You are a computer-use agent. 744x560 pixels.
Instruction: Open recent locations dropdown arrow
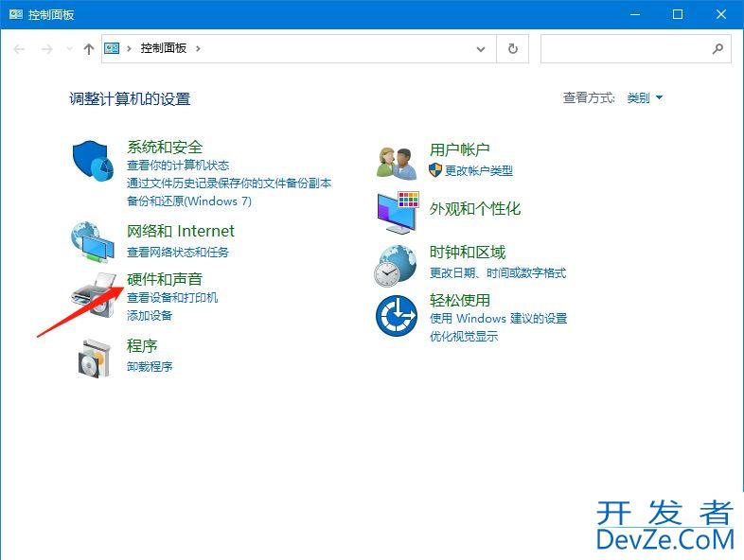click(70, 49)
